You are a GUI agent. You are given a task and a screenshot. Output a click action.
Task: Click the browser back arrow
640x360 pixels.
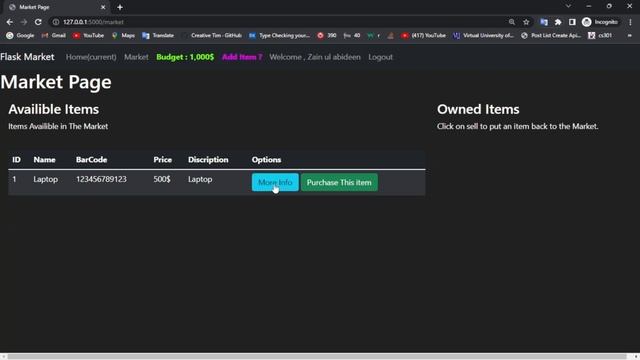point(9,22)
